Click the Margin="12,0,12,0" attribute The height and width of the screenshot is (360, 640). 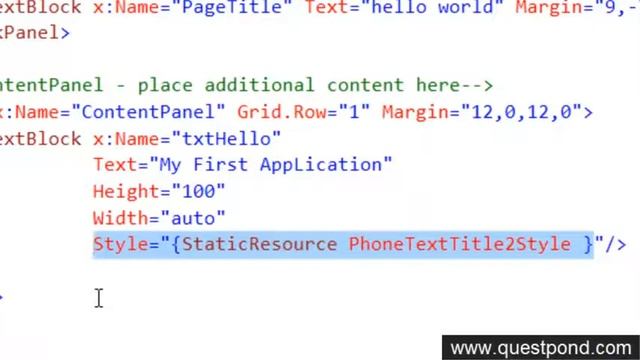tap(482, 112)
